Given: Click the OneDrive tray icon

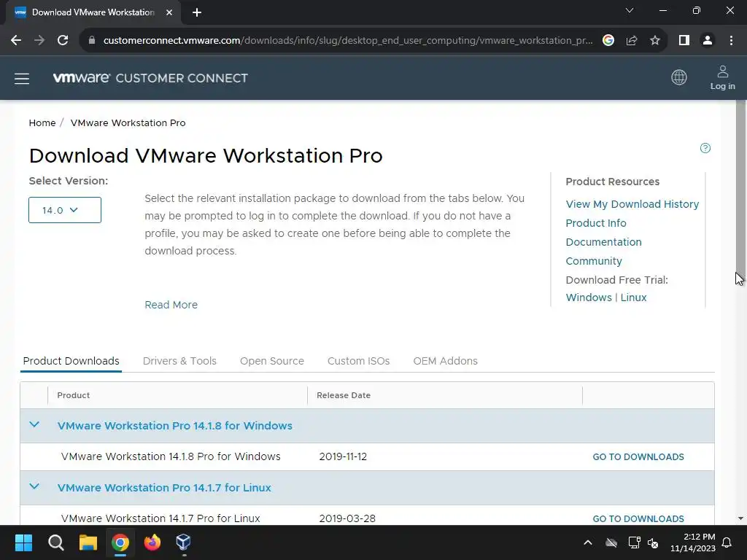Looking at the screenshot, I should pos(611,542).
